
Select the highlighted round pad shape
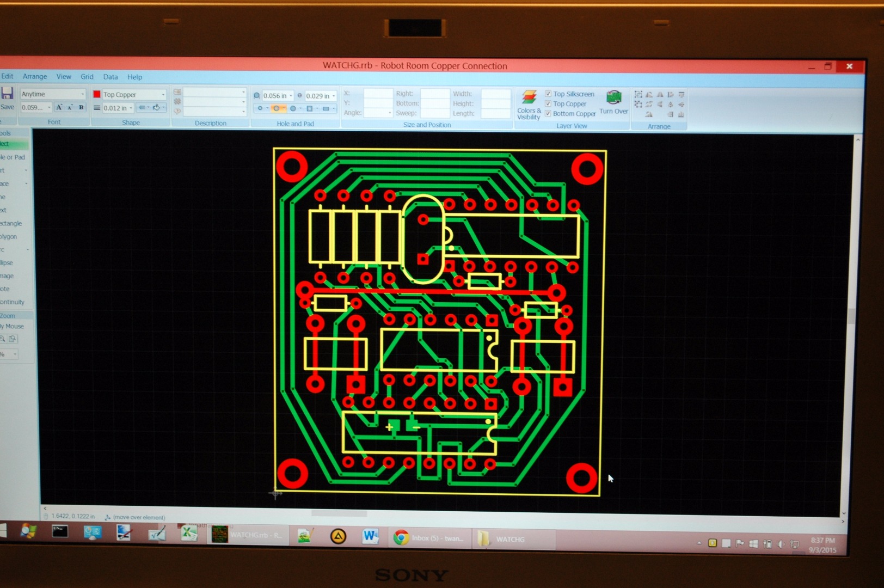click(278, 108)
